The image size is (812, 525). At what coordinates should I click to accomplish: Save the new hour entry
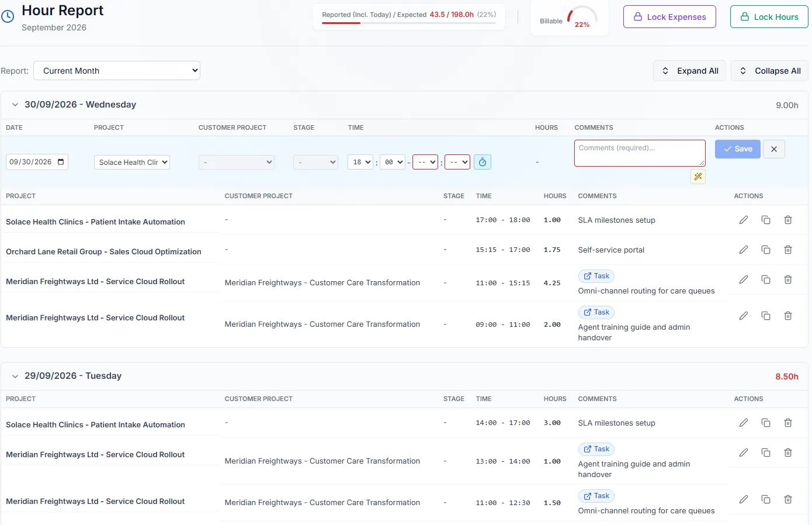[x=738, y=149]
